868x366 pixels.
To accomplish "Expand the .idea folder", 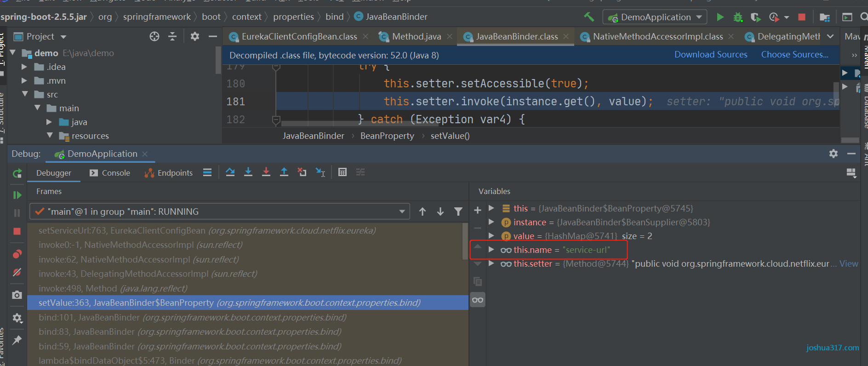I will click(x=24, y=67).
